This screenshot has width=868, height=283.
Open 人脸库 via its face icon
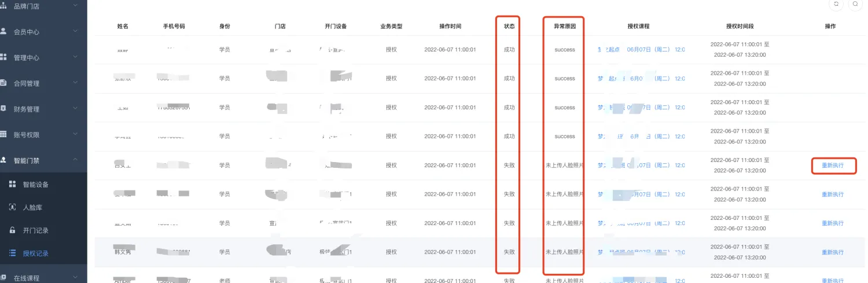point(12,207)
